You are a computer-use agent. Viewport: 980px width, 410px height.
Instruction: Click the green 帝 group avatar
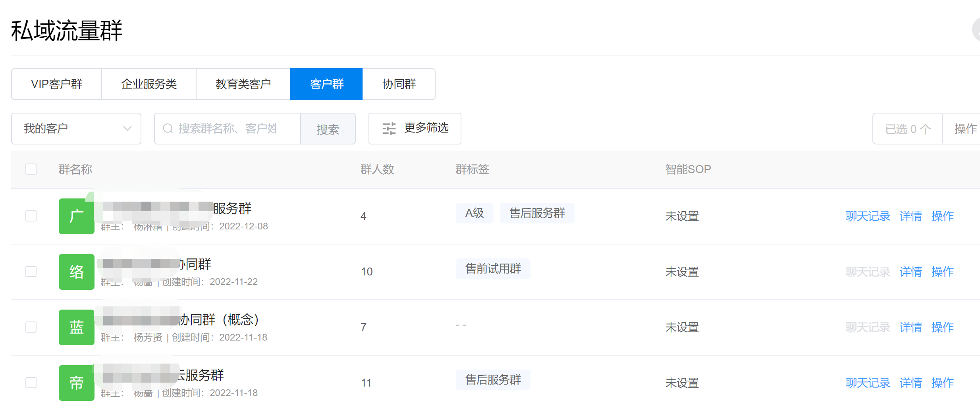pos(76,383)
